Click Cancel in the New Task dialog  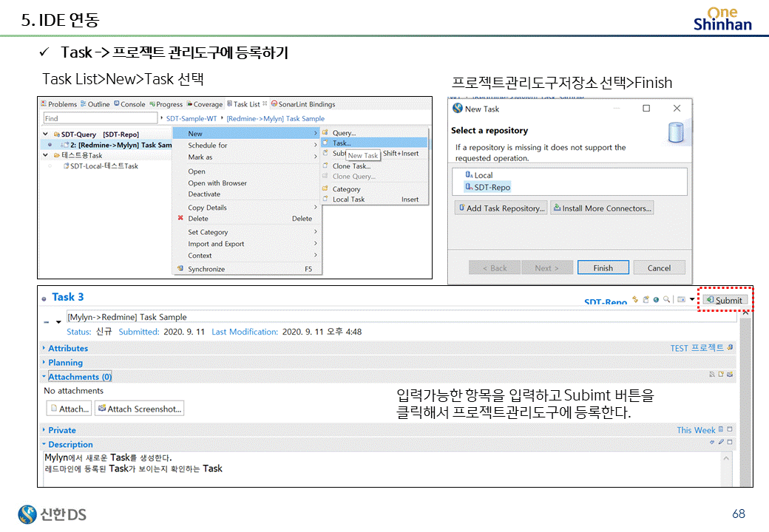(x=659, y=268)
